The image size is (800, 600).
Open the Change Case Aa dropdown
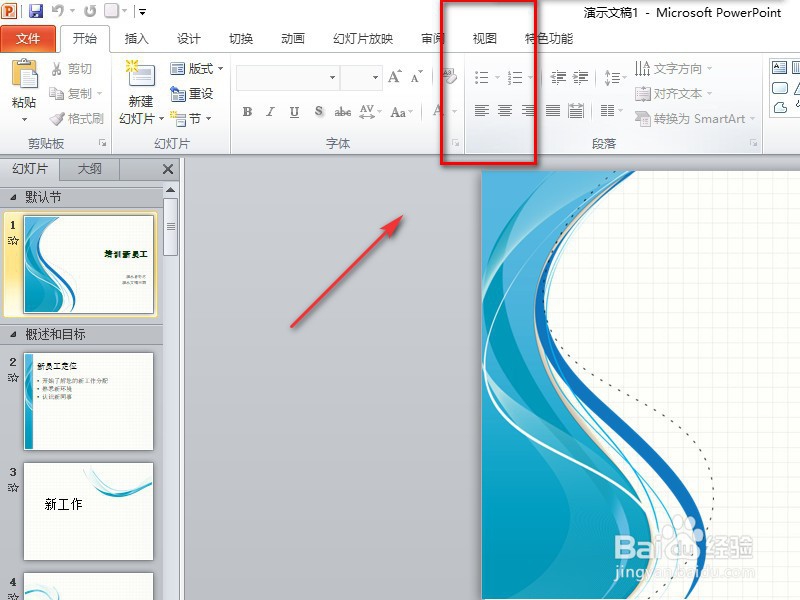pos(401,111)
